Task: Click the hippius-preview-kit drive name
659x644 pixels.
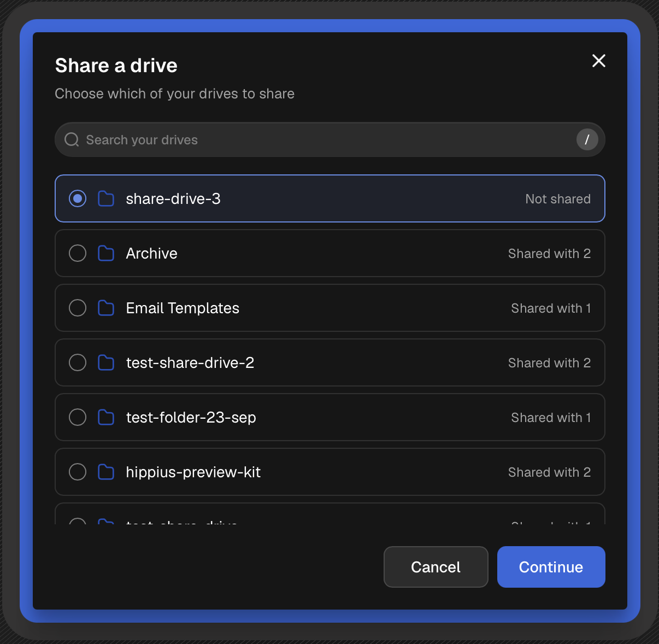Action: (193, 472)
